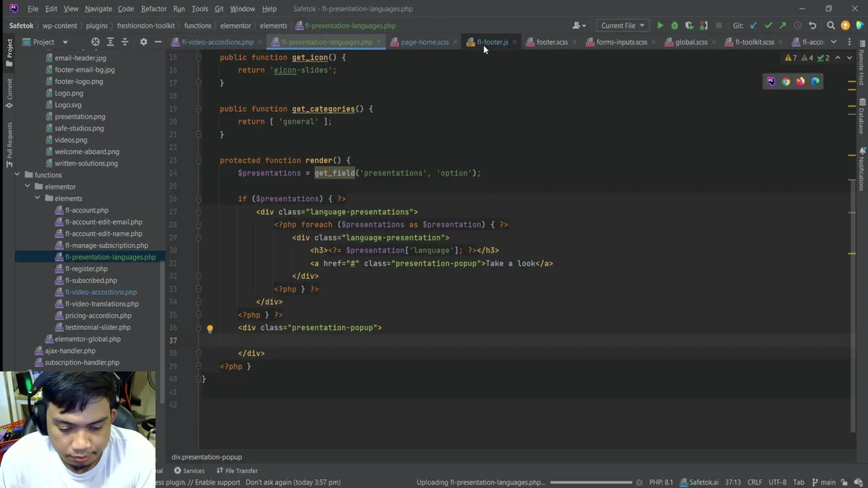Start debugging with the green bug icon
Image resolution: width=868 pixels, height=488 pixels.
tap(674, 26)
